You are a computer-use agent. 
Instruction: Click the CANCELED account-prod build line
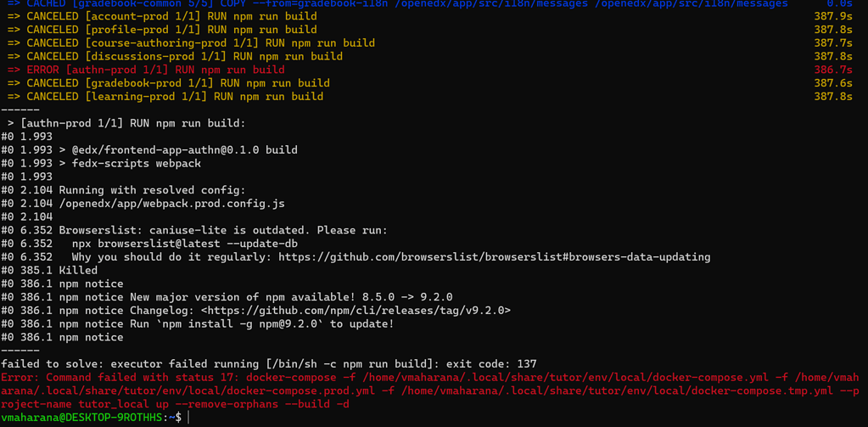[x=162, y=16]
